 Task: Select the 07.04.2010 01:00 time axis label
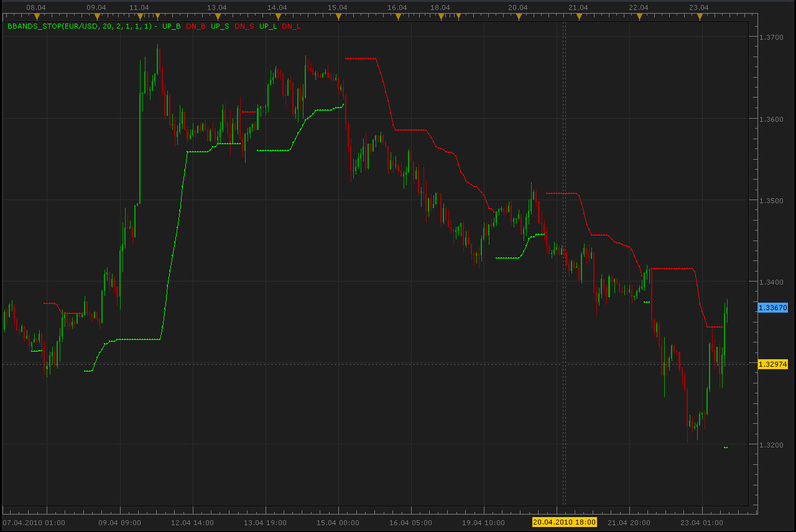point(34,523)
